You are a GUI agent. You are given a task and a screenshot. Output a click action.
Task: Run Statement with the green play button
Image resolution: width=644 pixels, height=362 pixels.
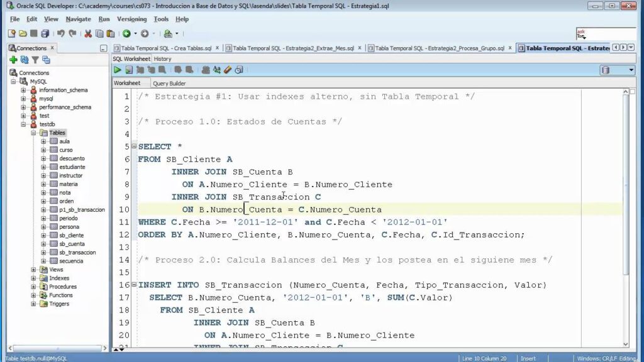pyautogui.click(x=118, y=70)
